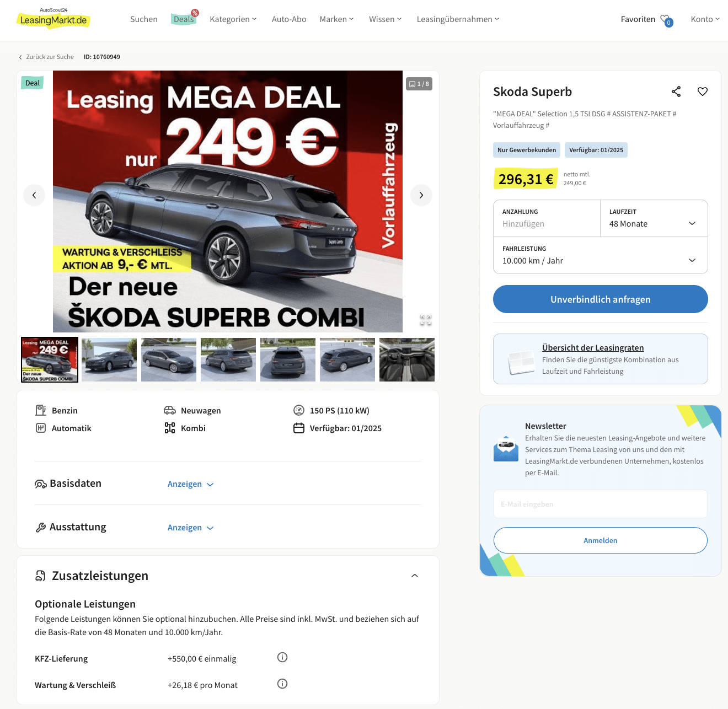Open info icon for Wartung & Verschleiß

click(282, 684)
